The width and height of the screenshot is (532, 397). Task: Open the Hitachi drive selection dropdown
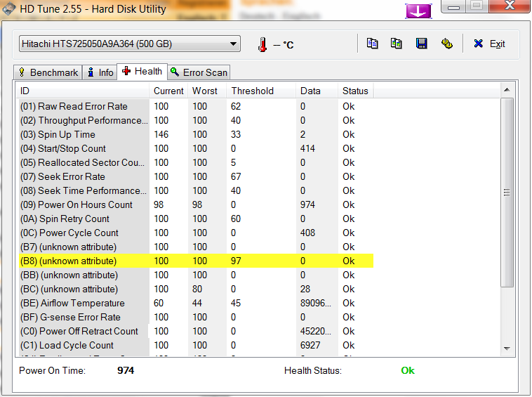tap(130, 44)
